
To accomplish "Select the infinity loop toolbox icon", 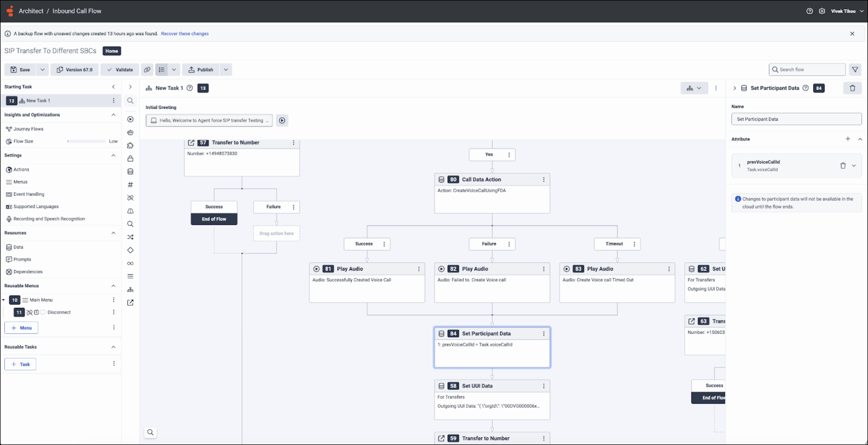I will (x=130, y=263).
